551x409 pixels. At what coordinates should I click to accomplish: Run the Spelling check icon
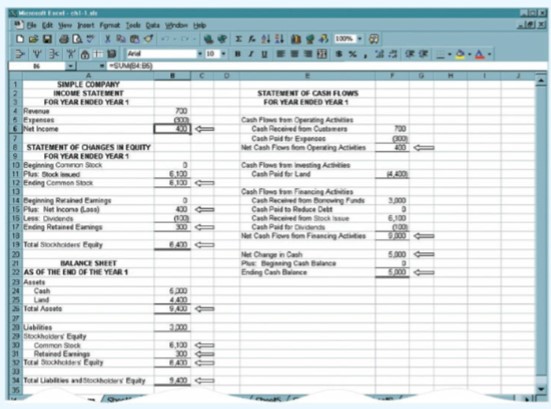tap(90, 39)
